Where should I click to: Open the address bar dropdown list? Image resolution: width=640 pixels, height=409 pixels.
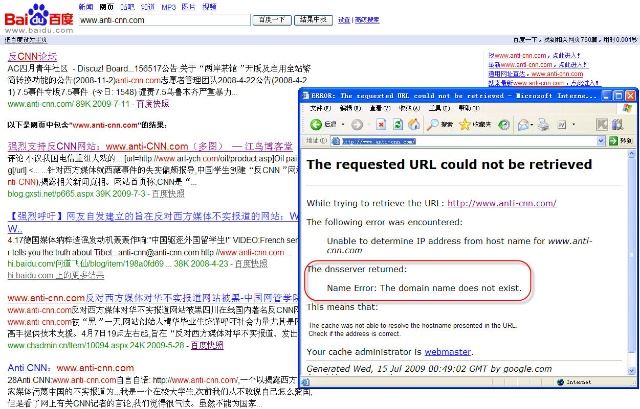[601, 141]
